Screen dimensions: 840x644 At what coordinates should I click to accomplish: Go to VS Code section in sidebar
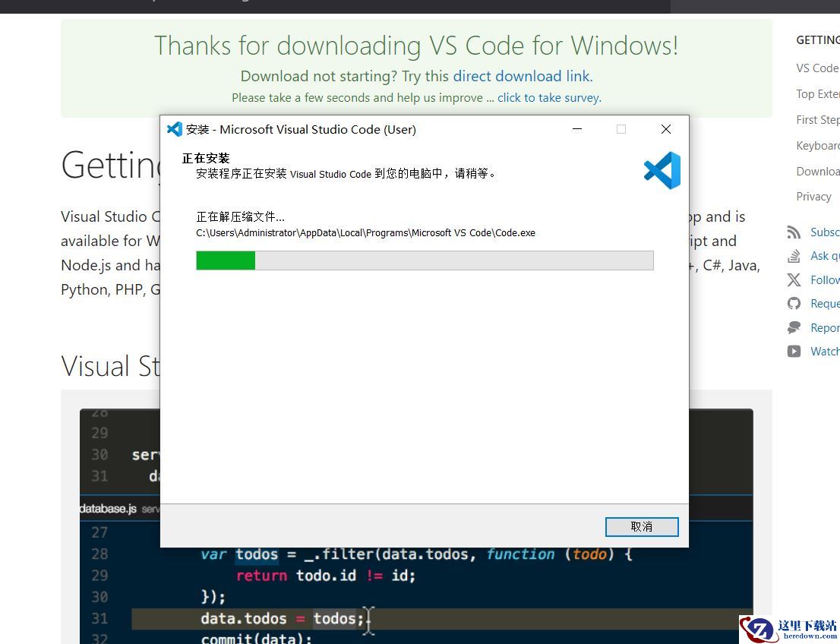(817, 68)
